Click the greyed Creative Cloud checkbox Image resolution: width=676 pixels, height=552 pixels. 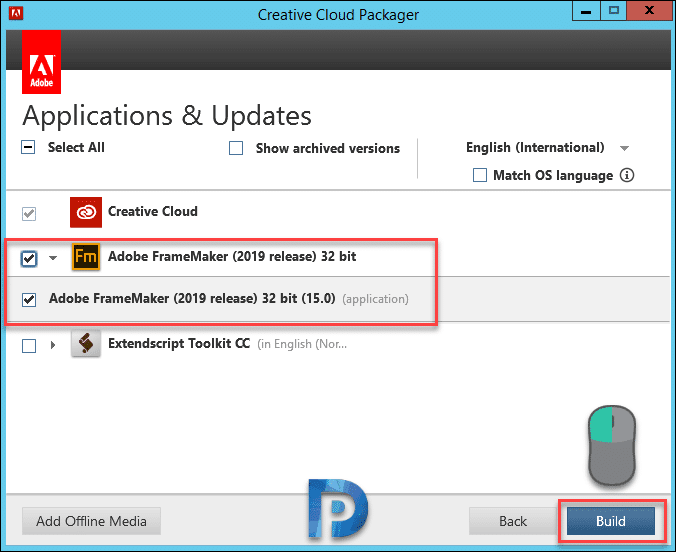tap(29, 213)
